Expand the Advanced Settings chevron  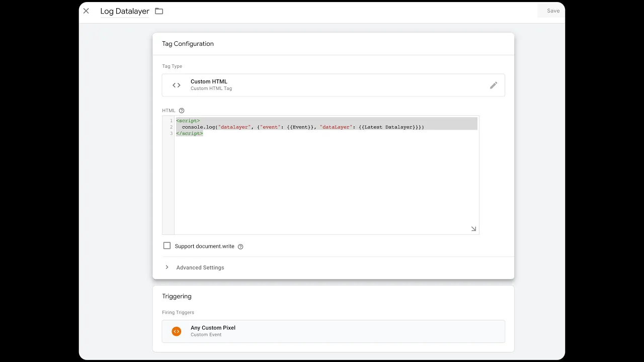(x=167, y=267)
